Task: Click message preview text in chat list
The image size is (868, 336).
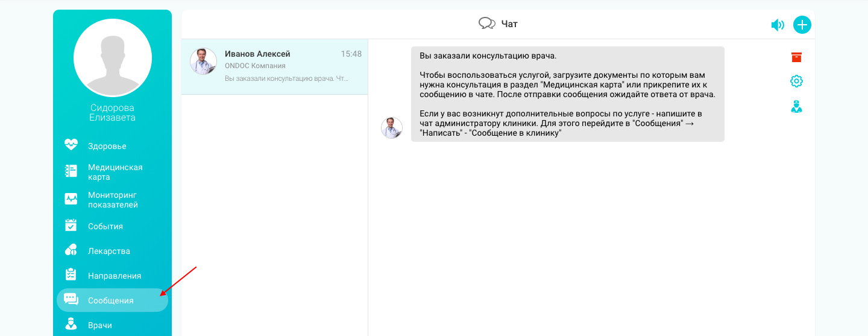Action: point(286,78)
